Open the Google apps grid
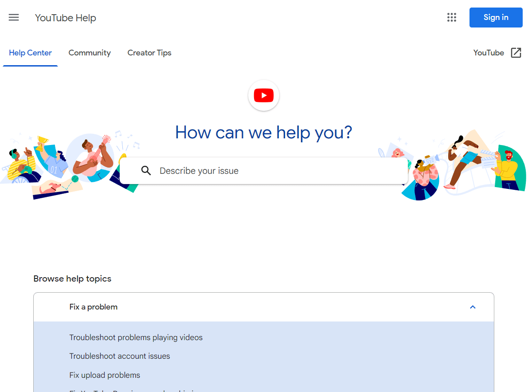532x392 pixels. point(452,18)
